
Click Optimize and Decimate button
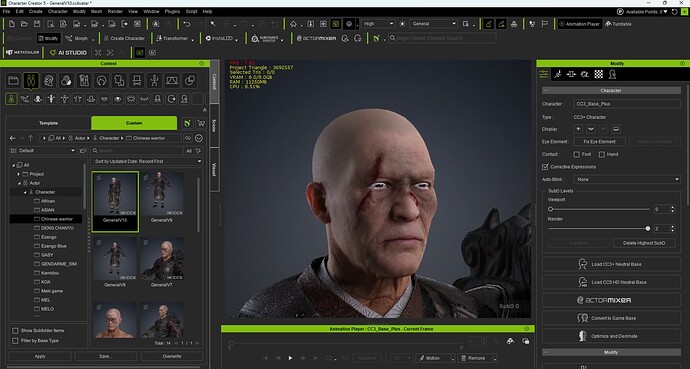[611, 336]
